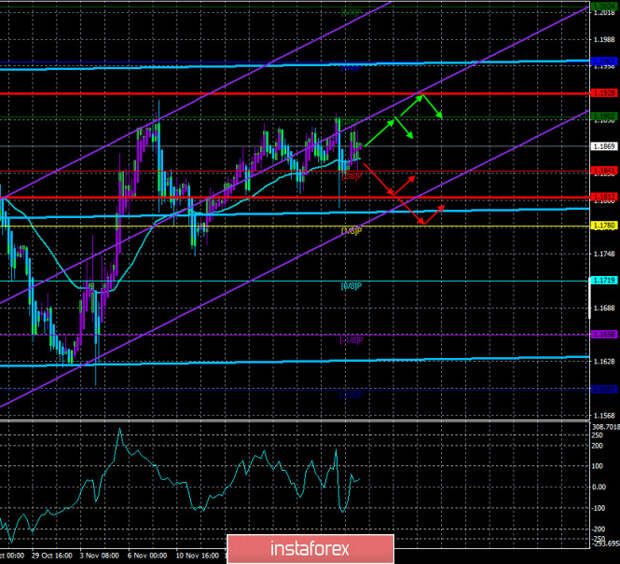Select the yellow Murray level text label
The width and height of the screenshot is (620, 564).
pos(351,231)
